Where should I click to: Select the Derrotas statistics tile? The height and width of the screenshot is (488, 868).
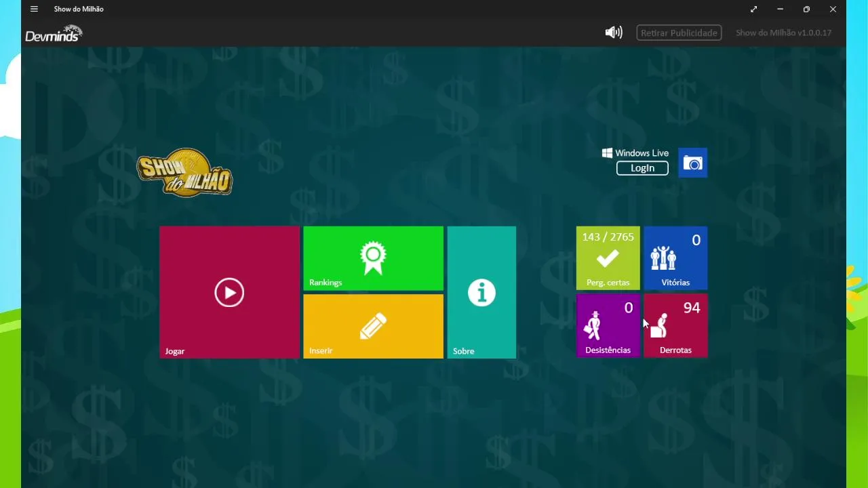[675, 325]
